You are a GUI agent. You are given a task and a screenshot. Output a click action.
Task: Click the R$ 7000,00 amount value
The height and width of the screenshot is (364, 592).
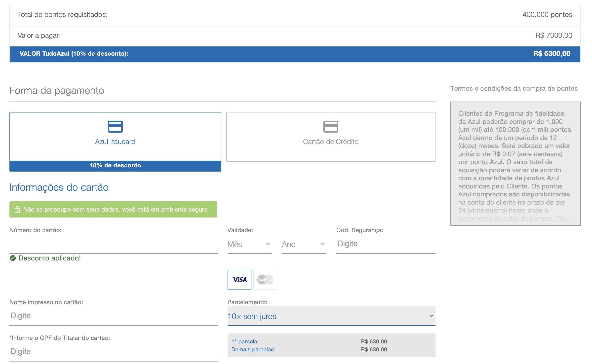(x=554, y=36)
